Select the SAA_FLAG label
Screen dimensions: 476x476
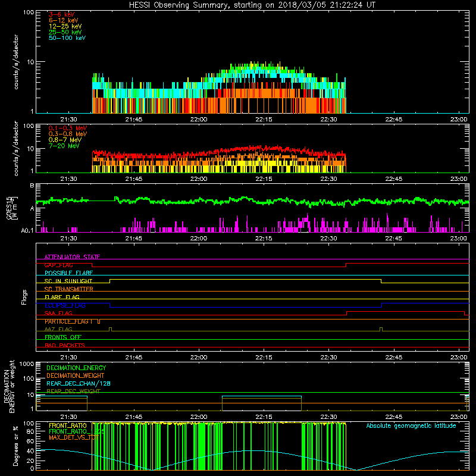tap(58, 314)
